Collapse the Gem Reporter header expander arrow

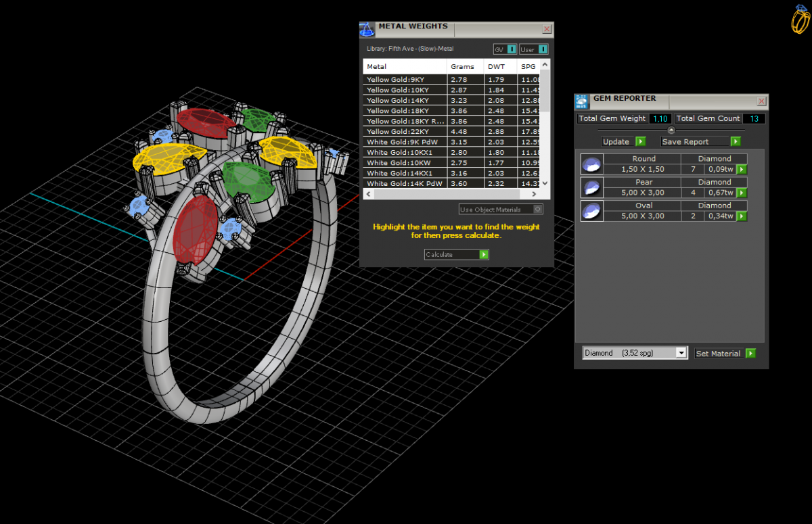671,130
